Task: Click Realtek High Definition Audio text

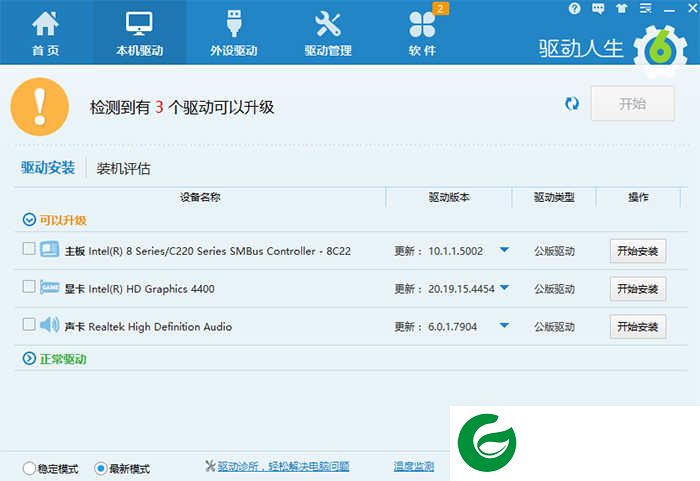Action: (160, 327)
